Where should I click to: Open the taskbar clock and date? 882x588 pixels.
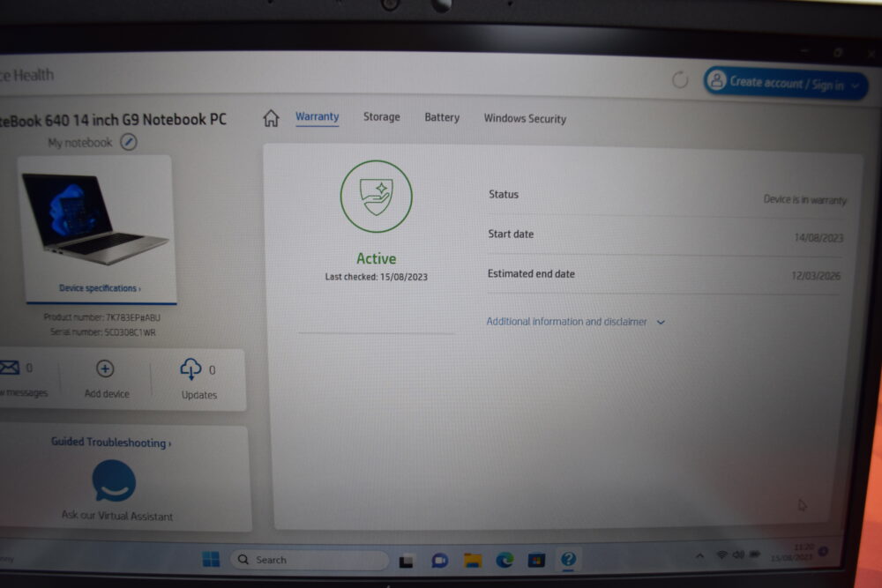pyautogui.click(x=792, y=553)
